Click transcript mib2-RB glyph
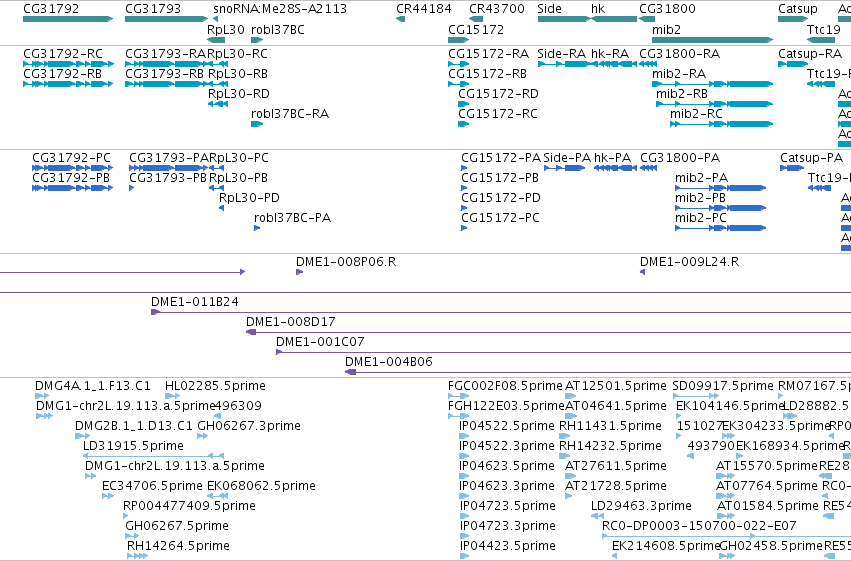851x561 pixels. 715,104
